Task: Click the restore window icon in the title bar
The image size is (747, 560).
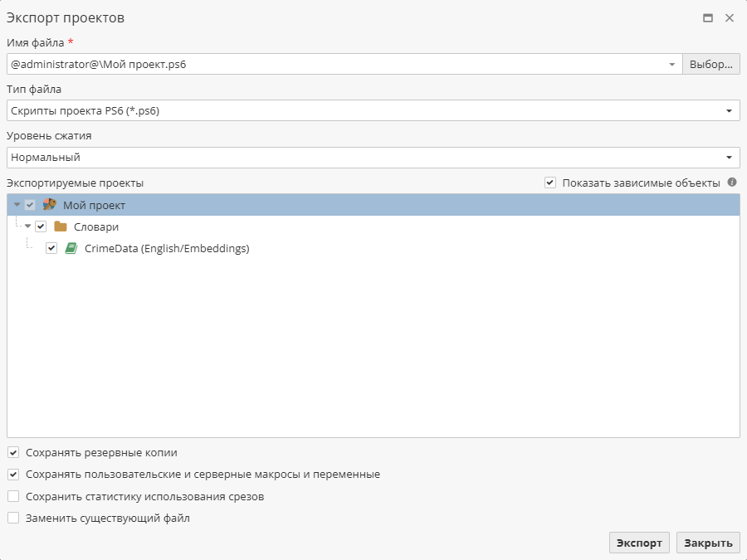Action: coord(709,17)
